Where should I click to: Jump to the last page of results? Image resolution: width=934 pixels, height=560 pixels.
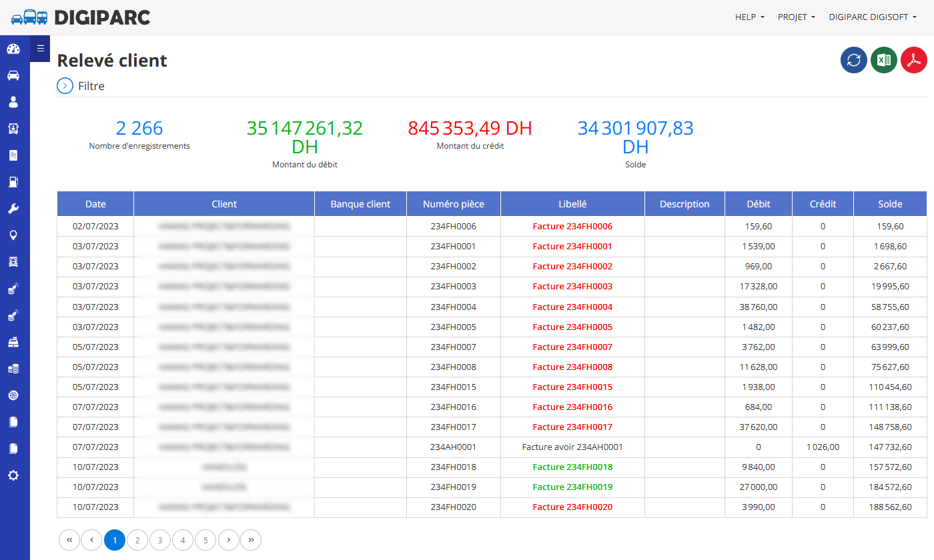251,540
